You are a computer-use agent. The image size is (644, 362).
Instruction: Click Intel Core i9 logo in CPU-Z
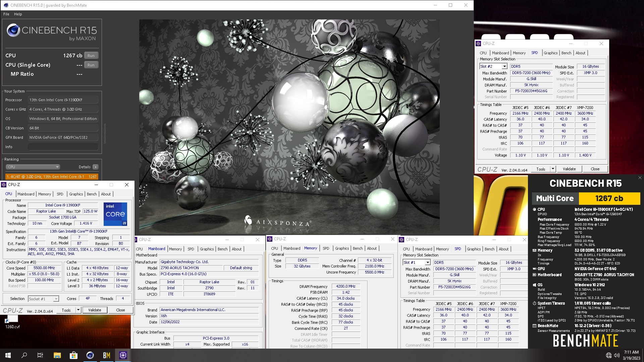[x=115, y=214]
